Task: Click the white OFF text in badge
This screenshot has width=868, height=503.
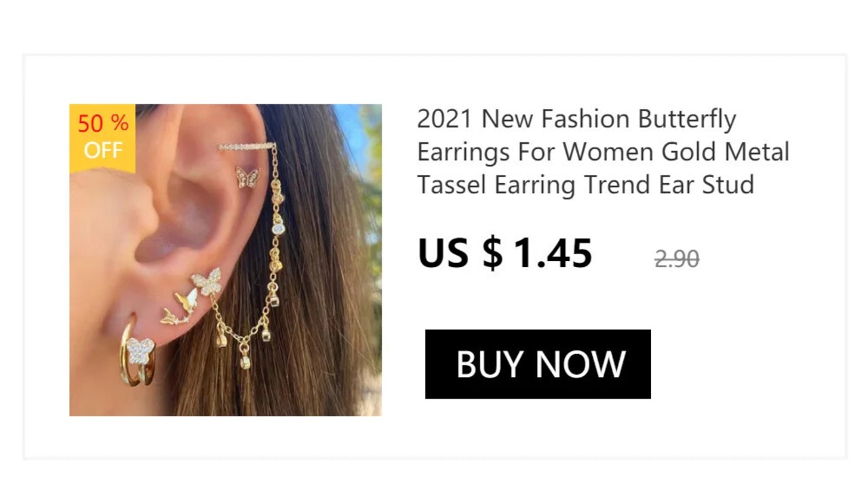Action: coord(103,150)
